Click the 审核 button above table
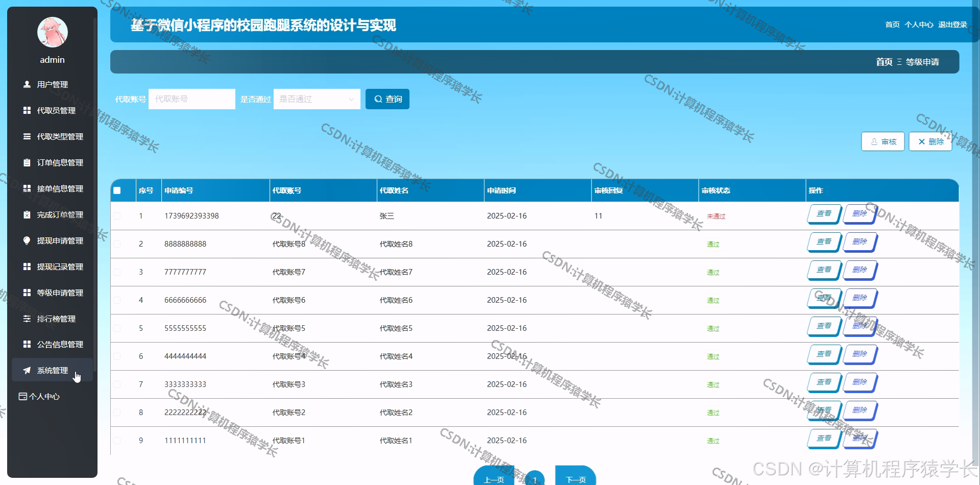 coord(883,141)
